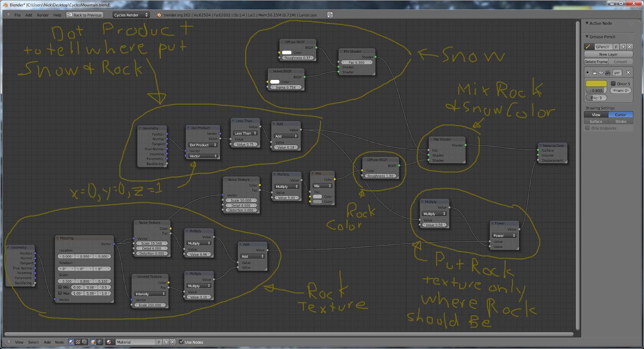Open the info editor type selector

point(8,15)
